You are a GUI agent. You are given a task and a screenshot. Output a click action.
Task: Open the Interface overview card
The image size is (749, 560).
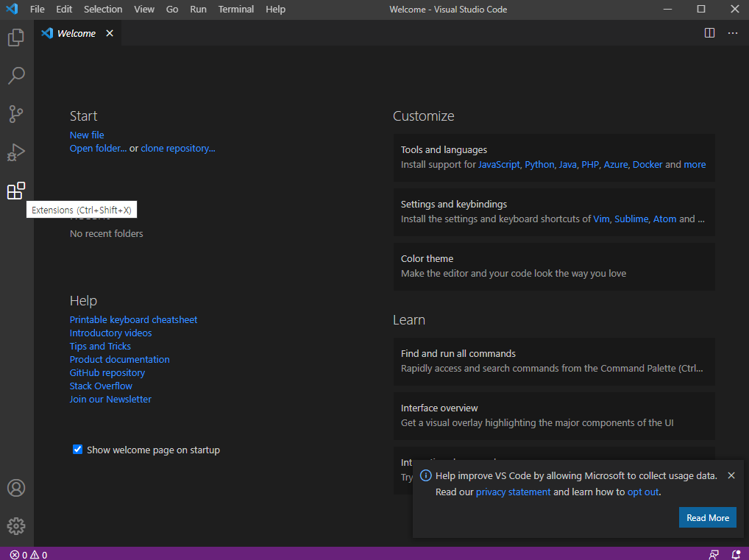(x=554, y=416)
